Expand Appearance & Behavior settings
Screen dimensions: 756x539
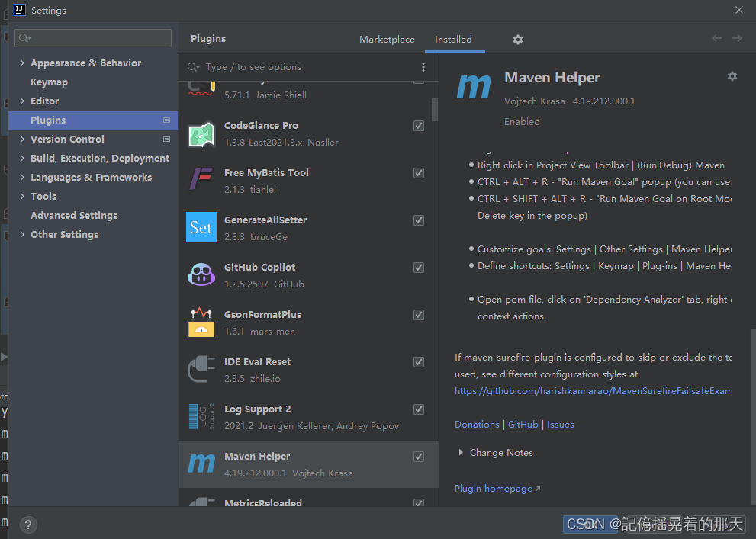tap(22, 63)
